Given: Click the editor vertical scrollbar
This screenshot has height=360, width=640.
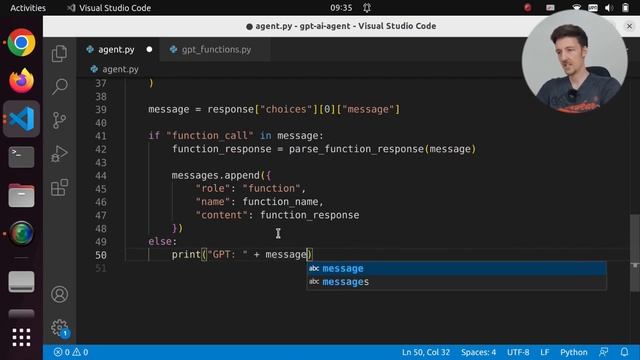Looking at the screenshot, I should (635, 253).
